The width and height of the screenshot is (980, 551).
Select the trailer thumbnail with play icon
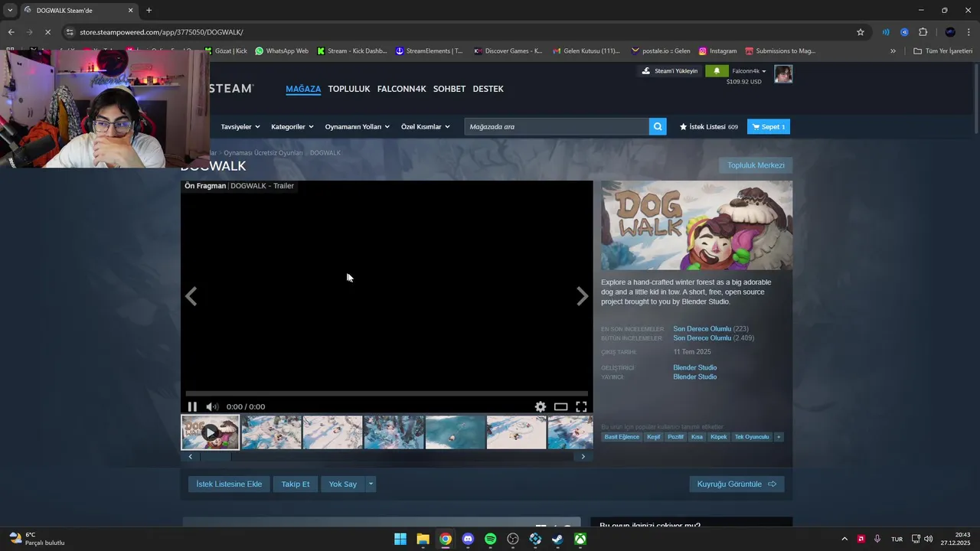pyautogui.click(x=210, y=432)
